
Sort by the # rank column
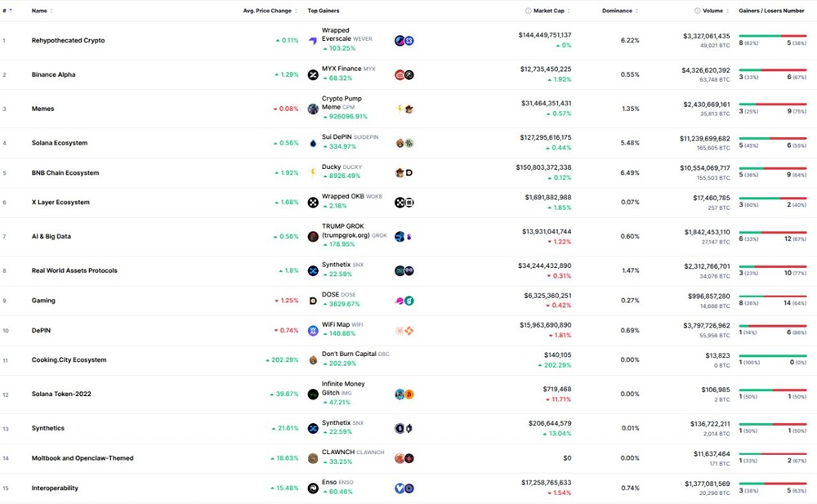[x=7, y=11]
